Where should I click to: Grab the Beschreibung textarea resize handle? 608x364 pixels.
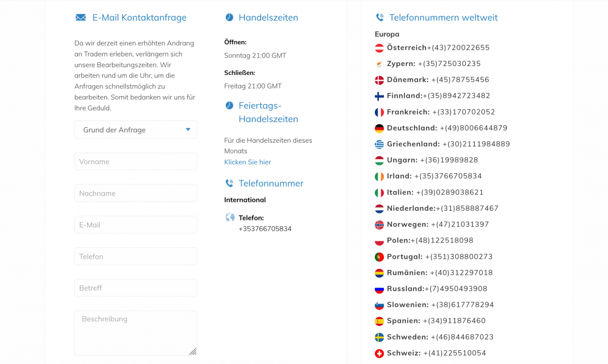click(x=193, y=351)
